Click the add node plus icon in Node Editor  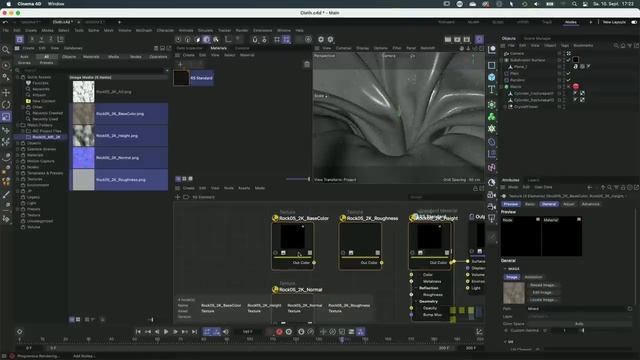(178, 197)
